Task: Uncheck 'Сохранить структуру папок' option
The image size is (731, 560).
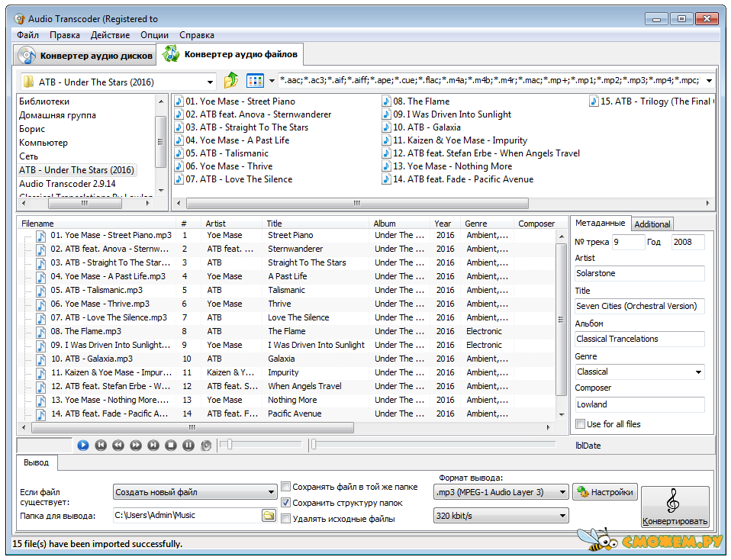Action: coord(286,503)
